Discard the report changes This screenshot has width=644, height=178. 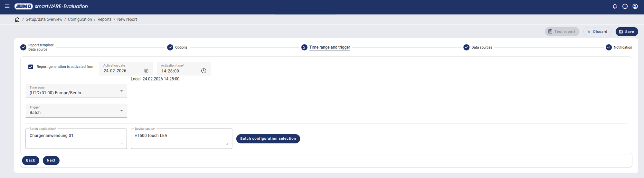pyautogui.click(x=597, y=32)
